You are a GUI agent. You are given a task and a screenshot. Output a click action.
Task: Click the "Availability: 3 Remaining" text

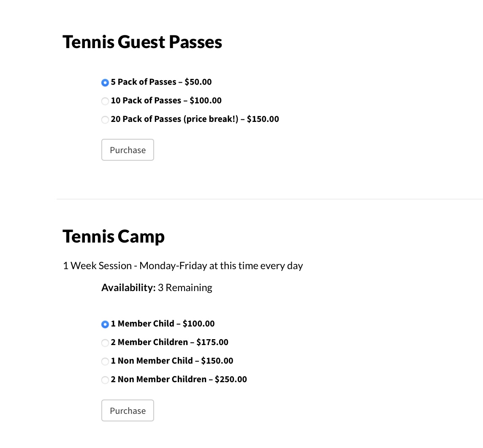coord(157,288)
